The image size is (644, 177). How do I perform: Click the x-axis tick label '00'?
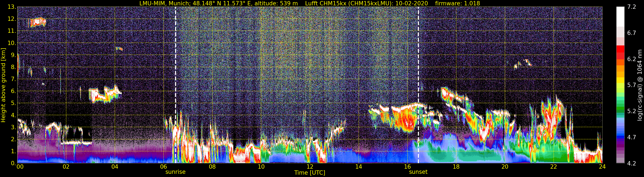20,167
